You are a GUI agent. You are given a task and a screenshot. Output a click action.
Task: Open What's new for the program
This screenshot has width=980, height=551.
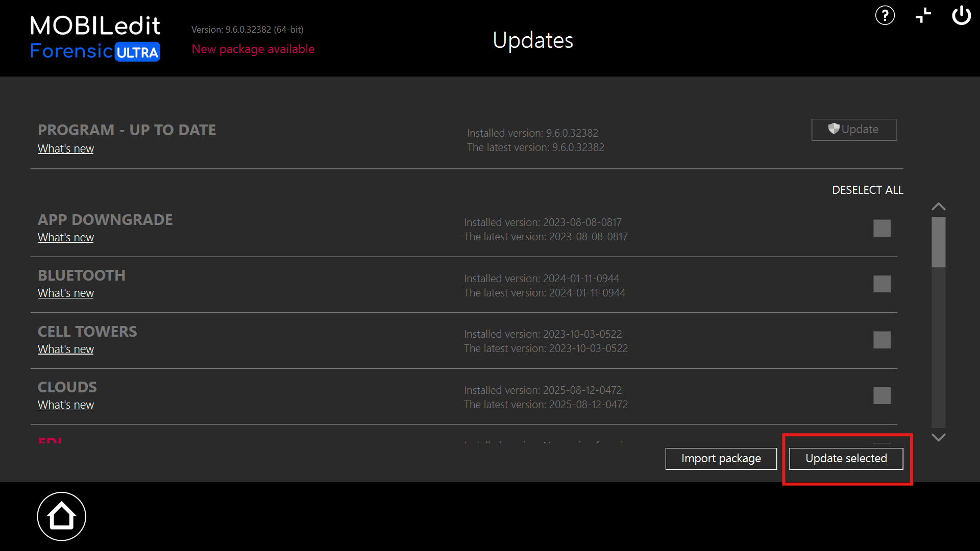coord(65,148)
